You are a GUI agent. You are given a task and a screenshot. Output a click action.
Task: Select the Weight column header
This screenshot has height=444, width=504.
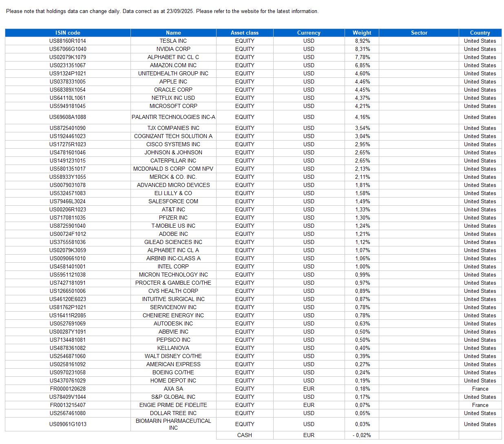[x=362, y=33]
